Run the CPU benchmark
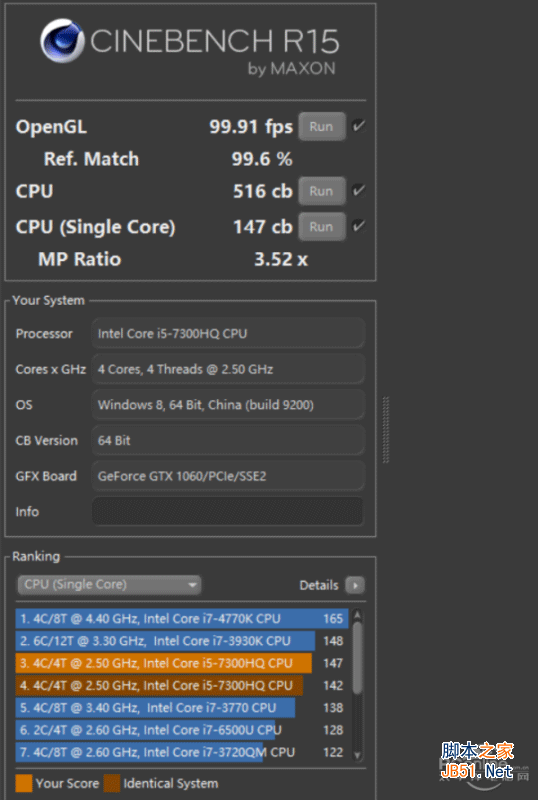Image resolution: width=538 pixels, height=800 pixels. 322,191
